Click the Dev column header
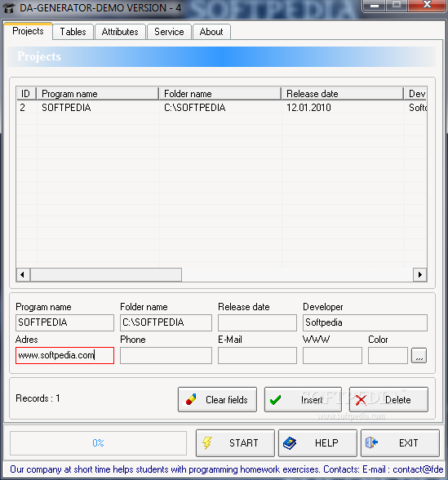Screen dimensions: 448x480 415,93
